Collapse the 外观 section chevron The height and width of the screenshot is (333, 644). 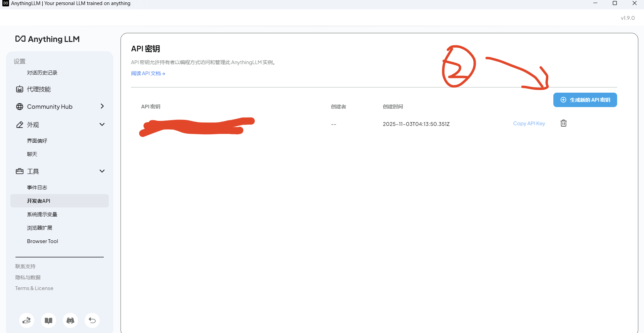102,124
